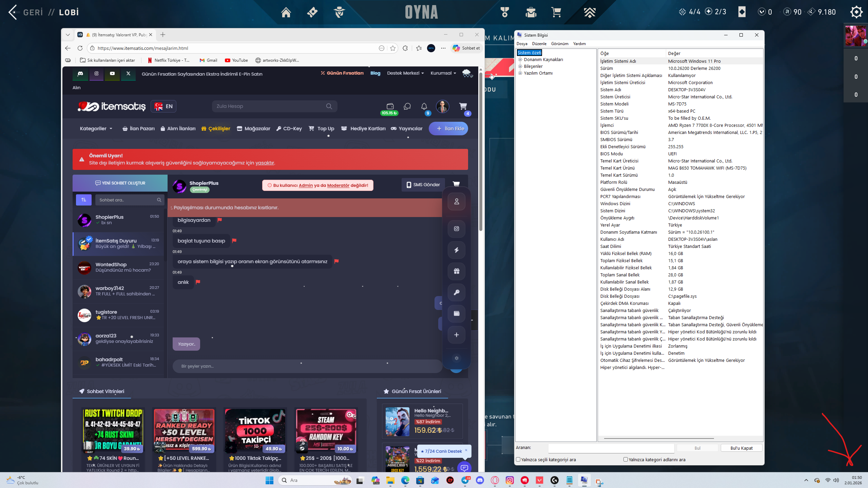
Task: Go to İlan Pazarı section
Action: point(138,129)
